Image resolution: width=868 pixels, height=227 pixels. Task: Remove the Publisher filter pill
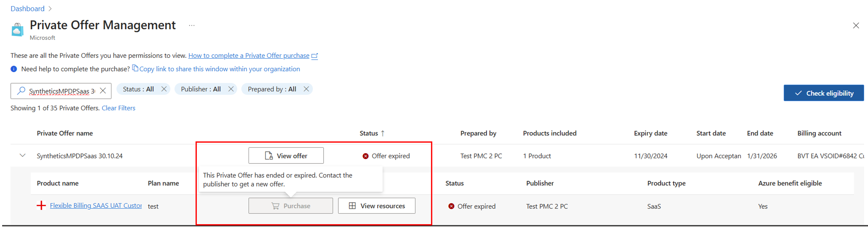tap(231, 89)
